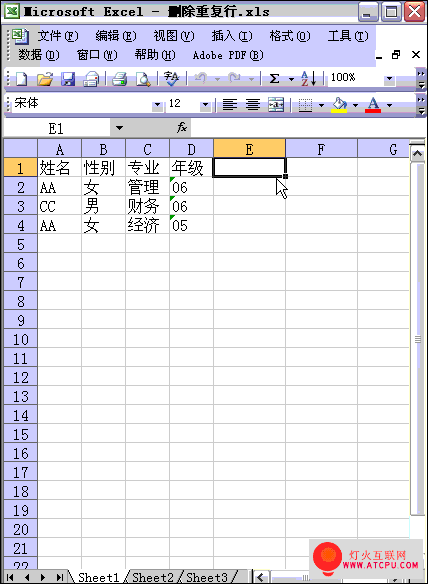Save the workbook using the floppy disk icon
Screen dimensions: 428x584
tap(68, 79)
